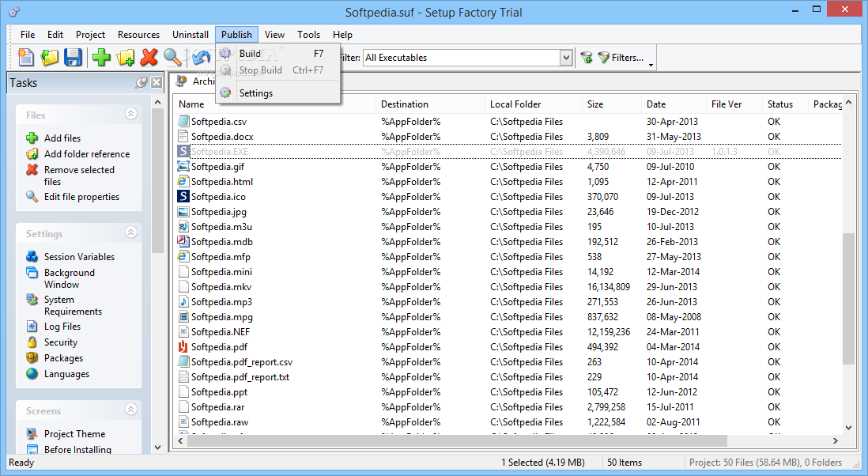Select the Softpedia.NEF row
Screen dimensions: 868x476
[508, 331]
